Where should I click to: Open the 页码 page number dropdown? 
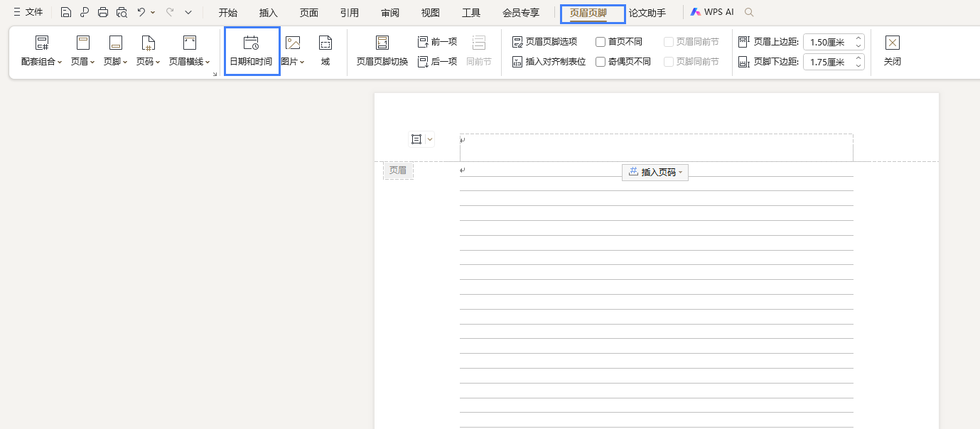click(x=149, y=51)
